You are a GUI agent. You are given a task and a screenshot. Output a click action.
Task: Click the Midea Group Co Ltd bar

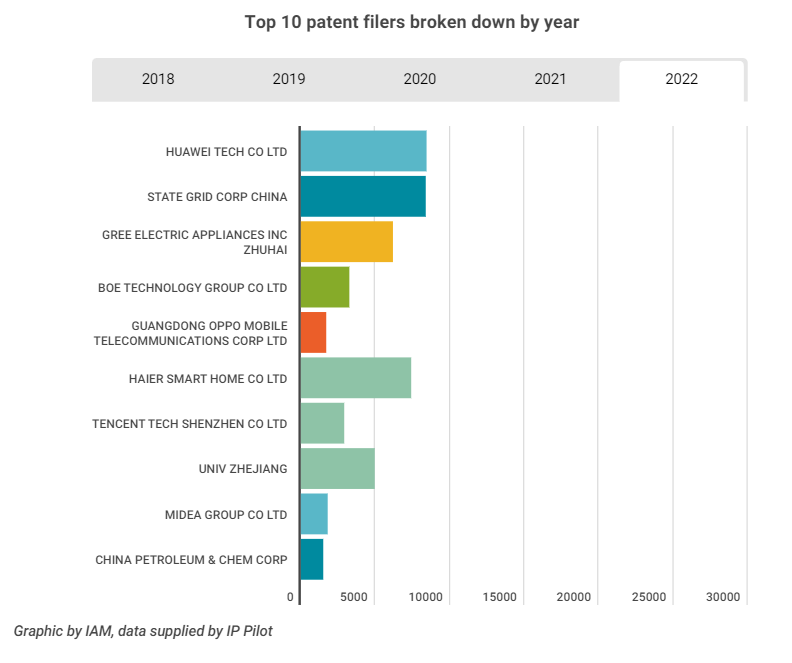(x=314, y=514)
